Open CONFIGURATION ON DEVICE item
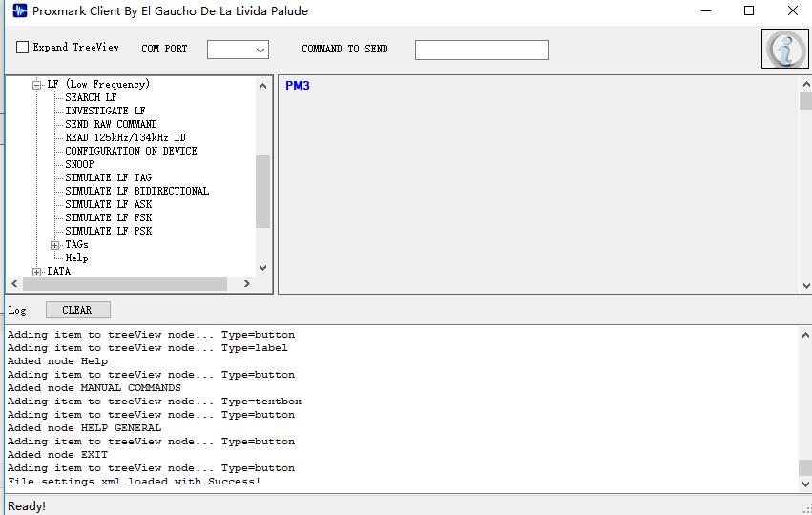The height and width of the screenshot is (515, 812). pyautogui.click(x=131, y=151)
